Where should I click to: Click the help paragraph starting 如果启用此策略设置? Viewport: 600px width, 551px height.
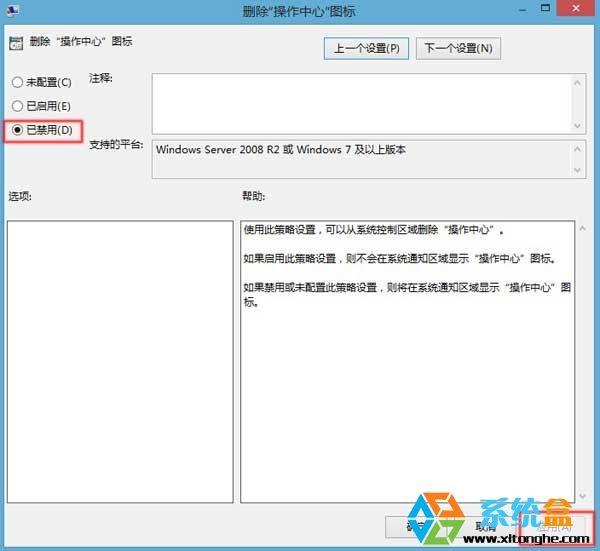[400, 259]
